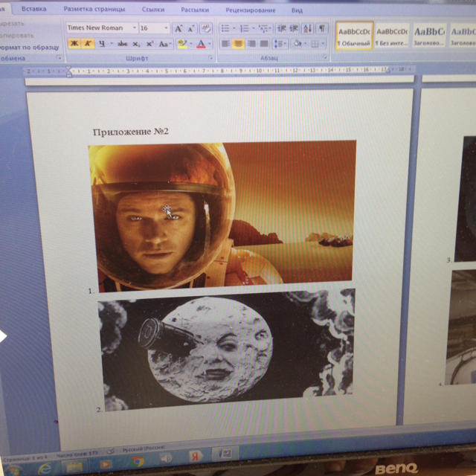Clear formatting with the eraser icon
Viewport: 476px width, 476px height.
[206, 28]
